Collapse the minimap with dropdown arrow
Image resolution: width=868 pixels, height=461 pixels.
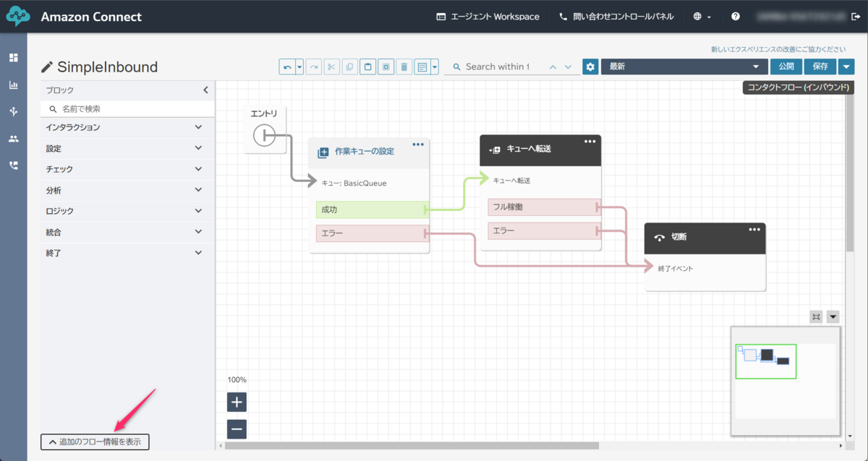(833, 316)
